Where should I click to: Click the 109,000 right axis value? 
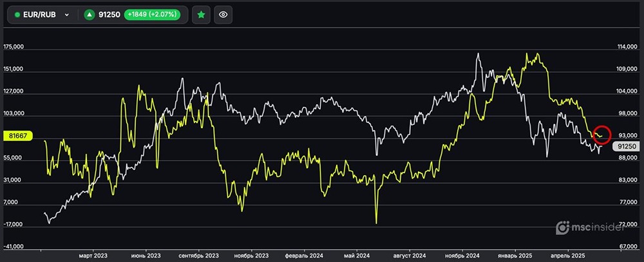click(x=627, y=70)
